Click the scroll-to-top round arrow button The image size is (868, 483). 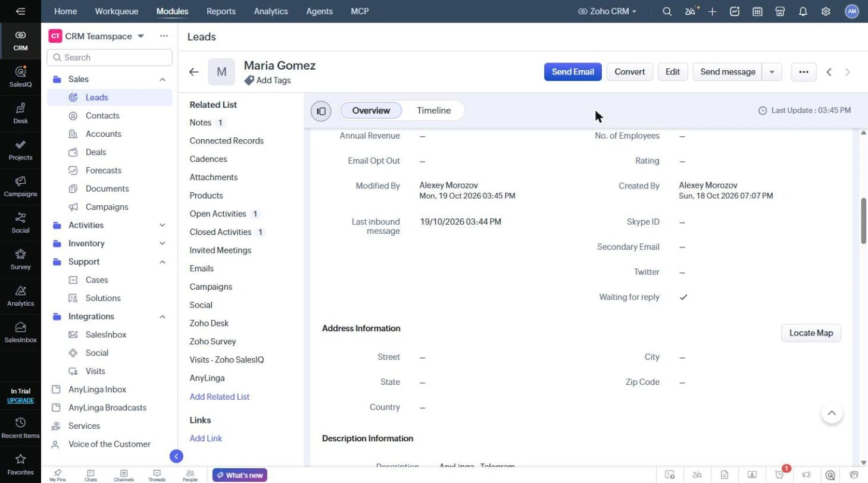832,413
